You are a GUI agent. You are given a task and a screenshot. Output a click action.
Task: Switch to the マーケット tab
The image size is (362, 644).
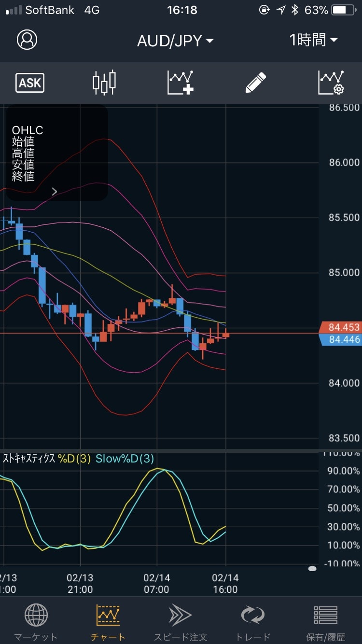[x=36, y=623]
